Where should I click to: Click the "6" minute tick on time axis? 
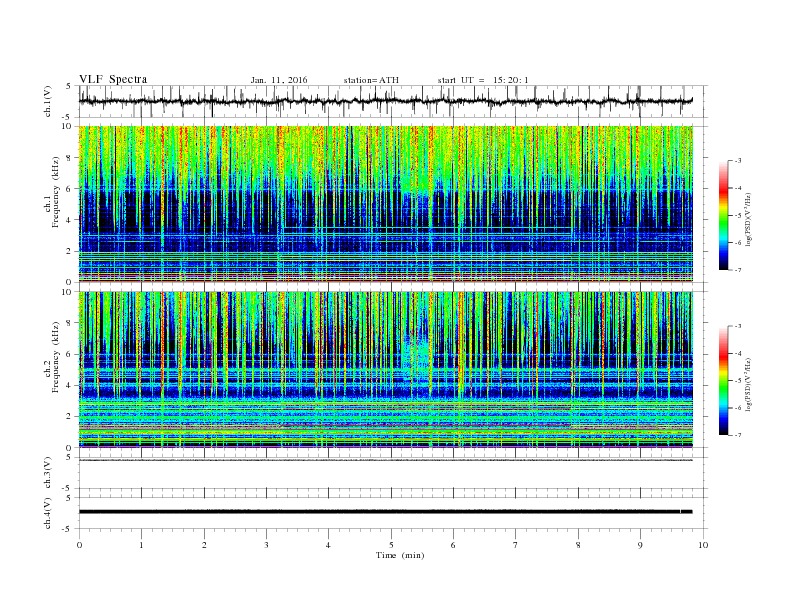pyautogui.click(x=454, y=545)
